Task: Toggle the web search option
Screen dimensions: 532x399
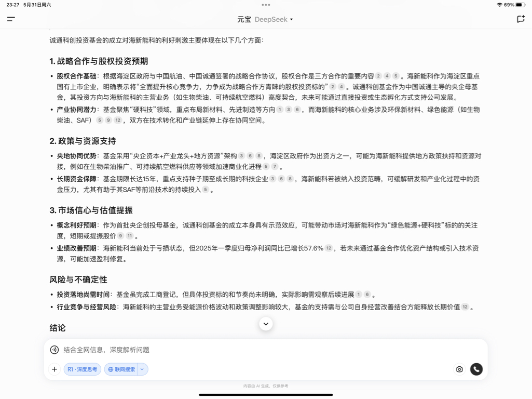Action: click(x=121, y=369)
